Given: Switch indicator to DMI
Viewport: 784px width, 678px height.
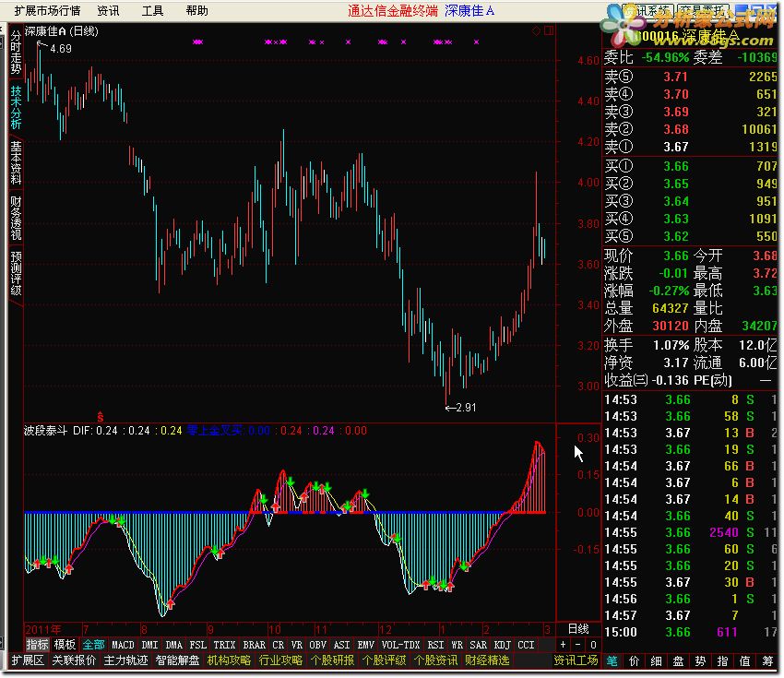Looking at the screenshot, I should tap(149, 645).
